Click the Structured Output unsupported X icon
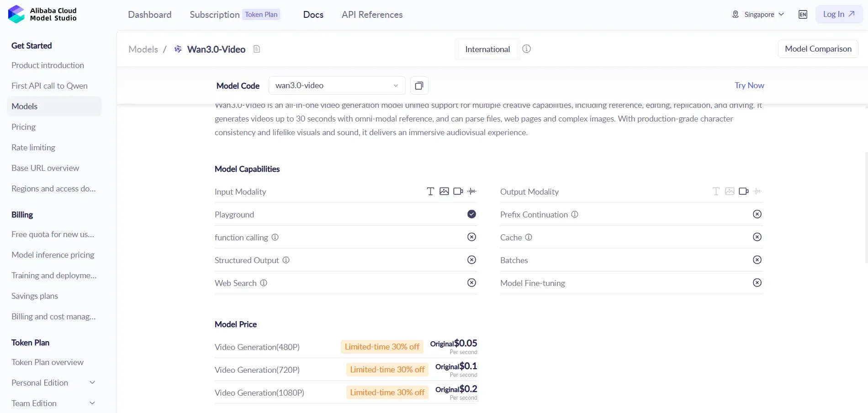868x413 pixels. pyautogui.click(x=472, y=260)
